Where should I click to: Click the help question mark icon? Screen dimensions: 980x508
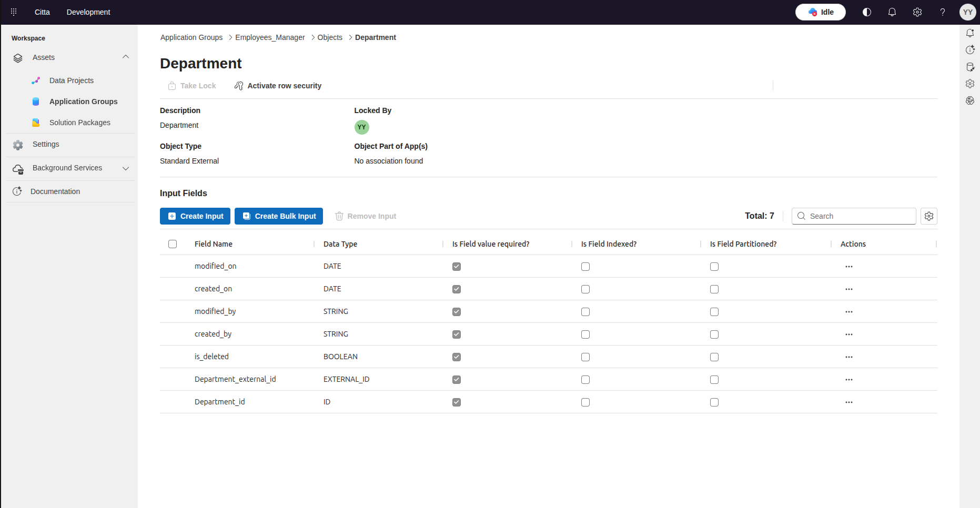[x=943, y=12]
